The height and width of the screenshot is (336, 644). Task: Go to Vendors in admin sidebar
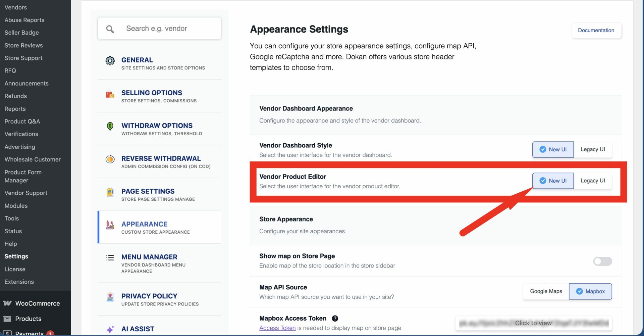pyautogui.click(x=16, y=7)
